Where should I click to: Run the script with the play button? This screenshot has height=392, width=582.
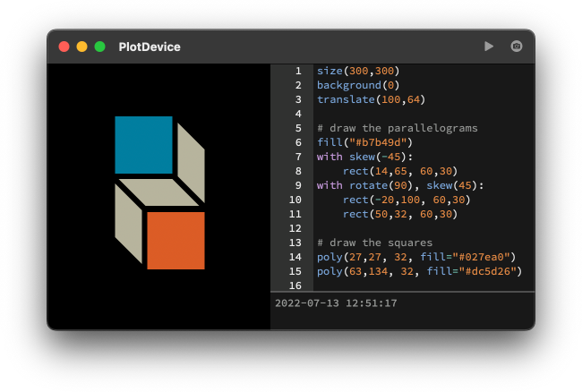pos(489,47)
